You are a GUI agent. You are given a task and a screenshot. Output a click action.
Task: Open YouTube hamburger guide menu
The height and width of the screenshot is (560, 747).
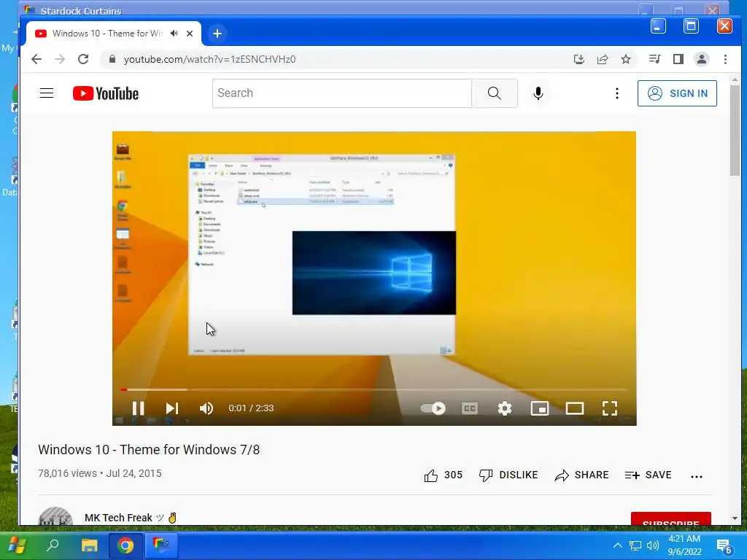point(47,93)
